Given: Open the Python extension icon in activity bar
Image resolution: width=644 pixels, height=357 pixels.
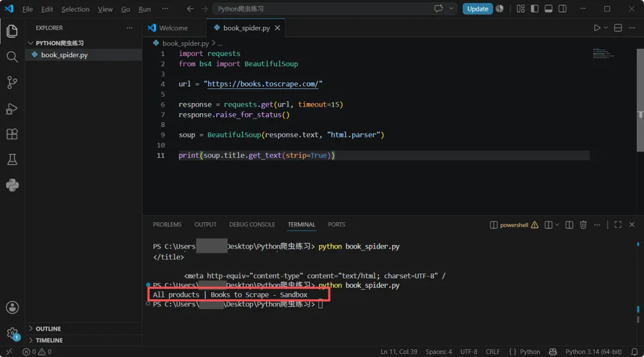Looking at the screenshot, I should click(x=12, y=185).
